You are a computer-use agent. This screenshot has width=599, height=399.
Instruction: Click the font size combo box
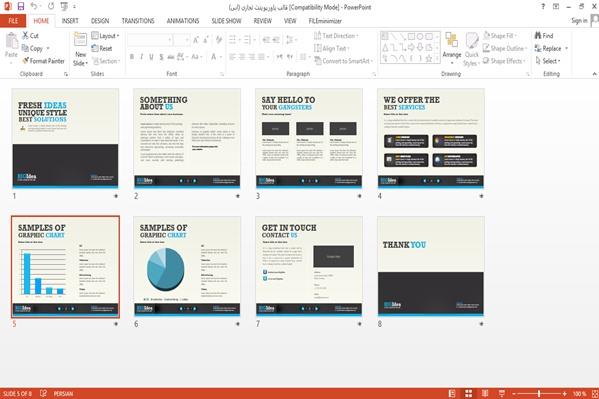pos(181,40)
